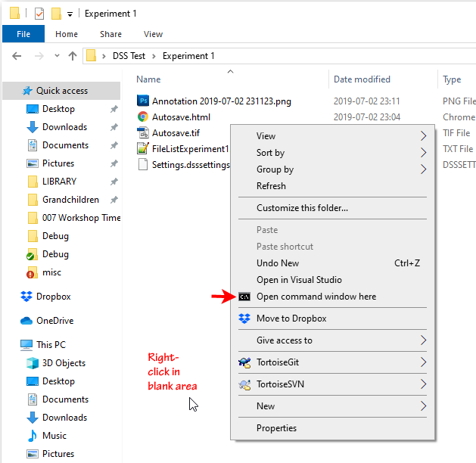
Task: Click the command prompt icon in context menu
Action: 244,297
